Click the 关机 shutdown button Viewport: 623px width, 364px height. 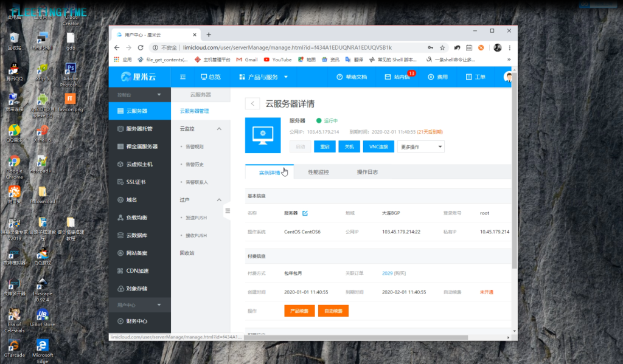[x=349, y=146]
